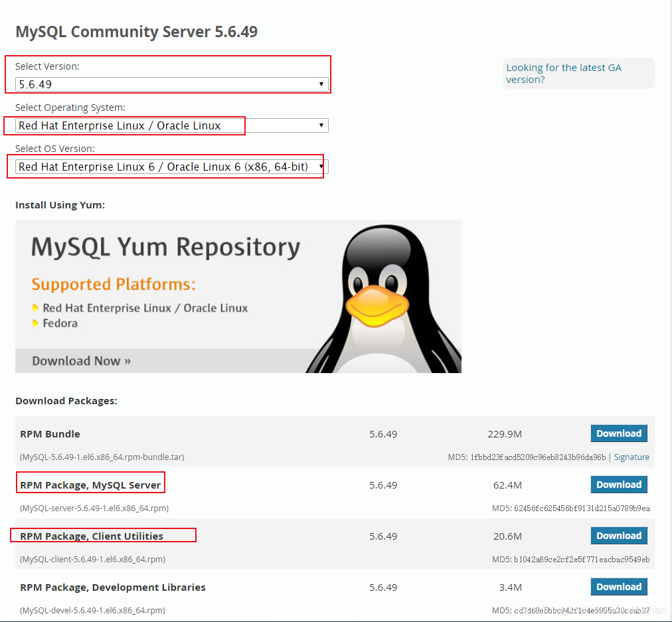Click the 3.4M size value
The height and width of the screenshot is (622, 672).
click(511, 587)
